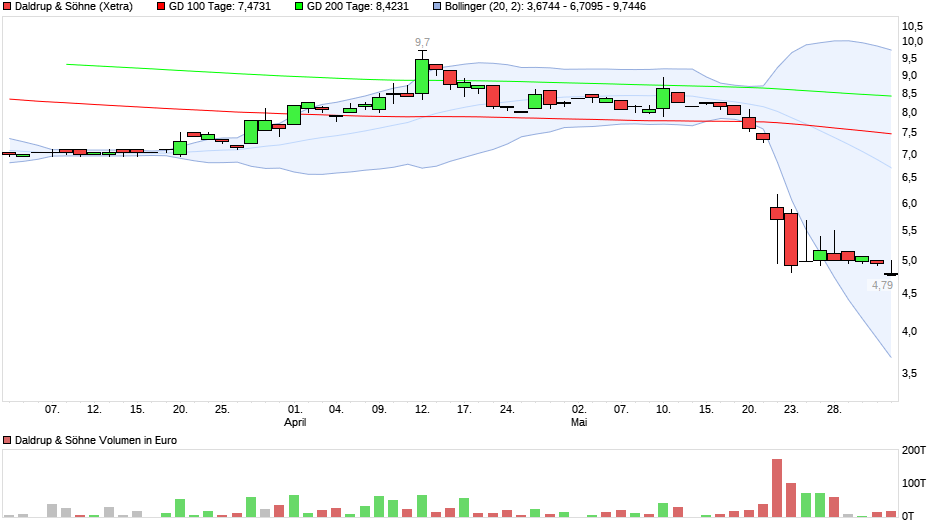
Task: Click the long red candle at 23. Mai
Action: click(791, 239)
